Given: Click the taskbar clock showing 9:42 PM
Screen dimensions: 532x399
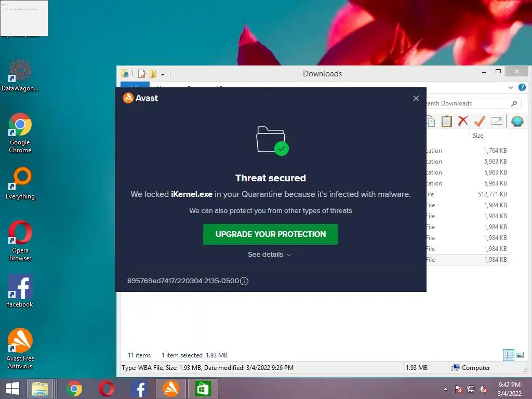Looking at the screenshot, I should tap(509, 389).
